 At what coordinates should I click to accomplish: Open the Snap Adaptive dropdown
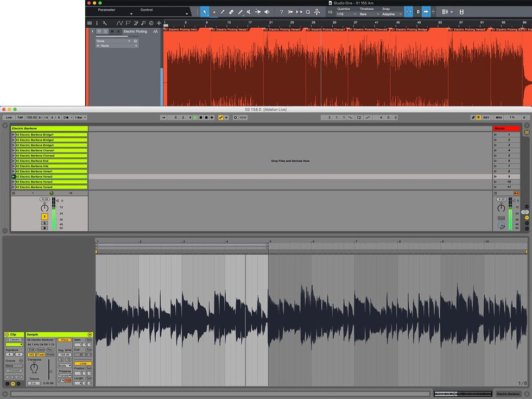(x=391, y=14)
